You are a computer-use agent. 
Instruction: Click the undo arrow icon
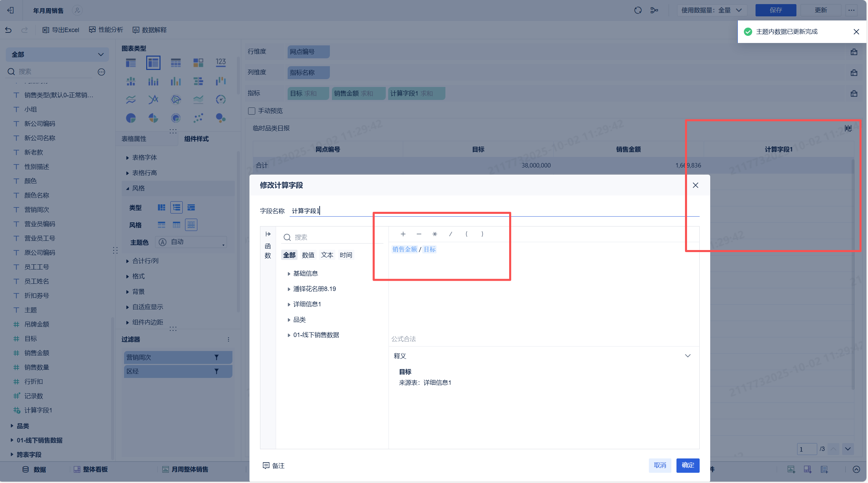pos(9,30)
